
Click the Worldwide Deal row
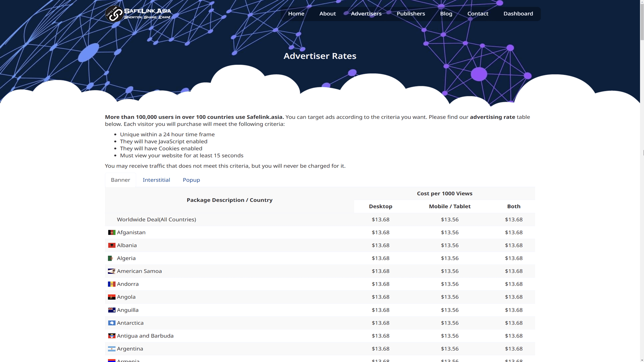click(156, 220)
